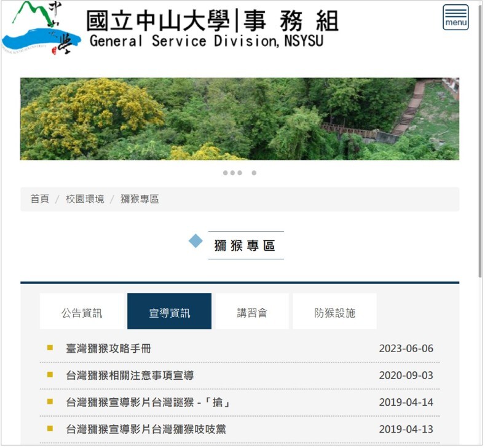Image resolution: width=485 pixels, height=448 pixels.
Task: Switch to the 防猴設施 tab
Action: (334, 312)
